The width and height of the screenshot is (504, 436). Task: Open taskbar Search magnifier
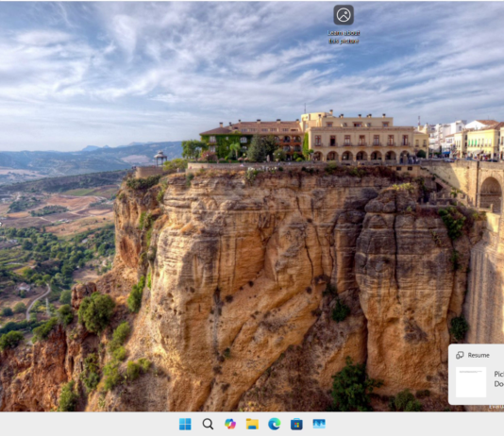(x=208, y=424)
